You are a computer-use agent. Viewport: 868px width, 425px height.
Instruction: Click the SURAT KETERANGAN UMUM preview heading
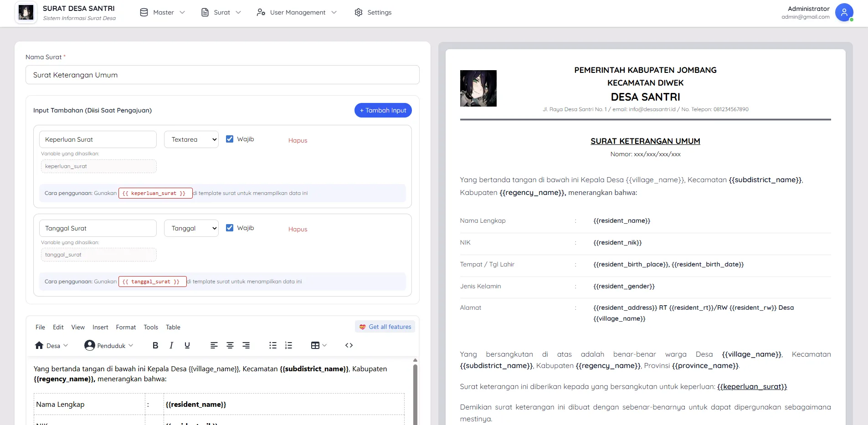645,141
